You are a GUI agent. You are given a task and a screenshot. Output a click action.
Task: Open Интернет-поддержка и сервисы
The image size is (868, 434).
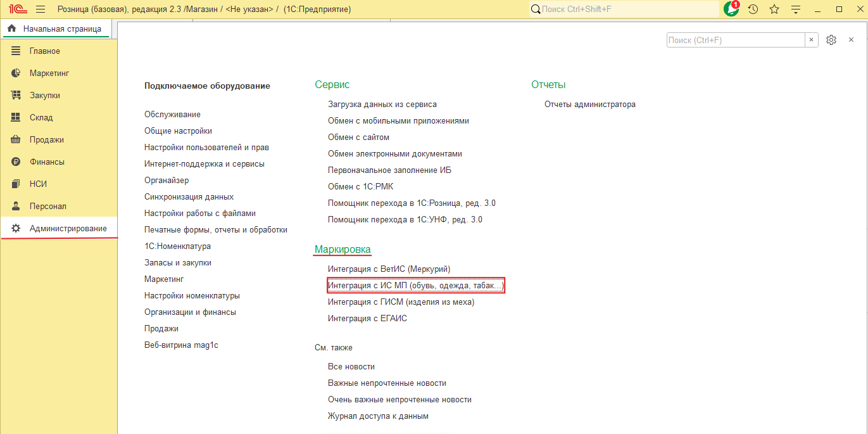pos(204,164)
